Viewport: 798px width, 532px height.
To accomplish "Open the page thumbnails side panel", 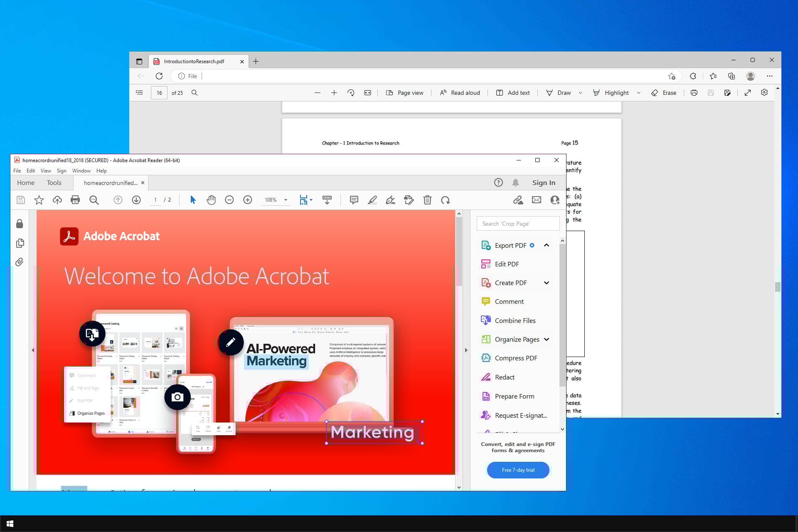I will 20,243.
